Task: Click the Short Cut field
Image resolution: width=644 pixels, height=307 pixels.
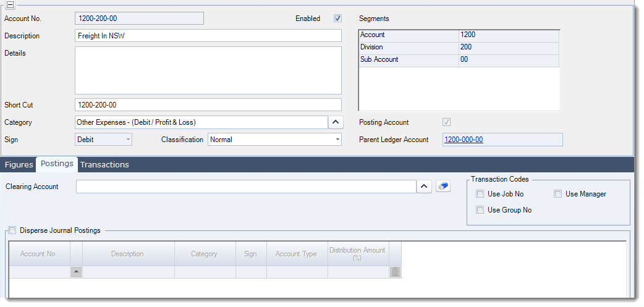Action: 208,104
